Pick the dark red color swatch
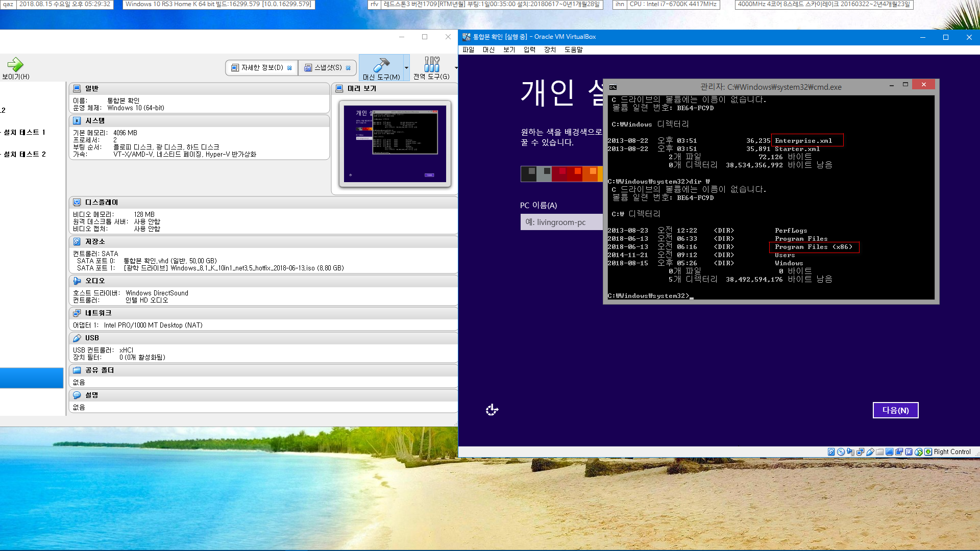Viewport: 980px width, 551px height. pos(559,174)
